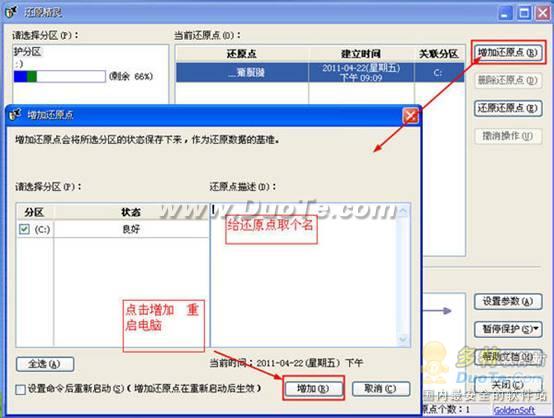554x418 pixels.
Task: Click the partition usage bar showing 66% remaining
Action: click(59, 76)
